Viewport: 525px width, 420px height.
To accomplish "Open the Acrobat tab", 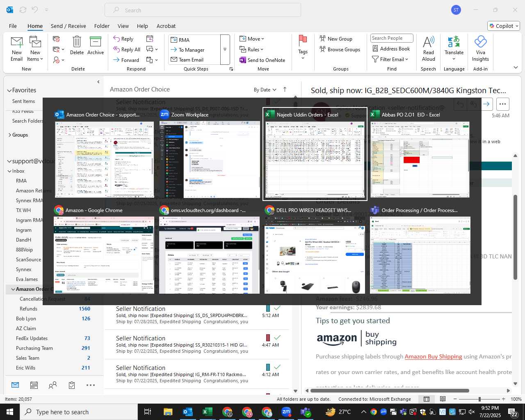I will tap(166, 26).
